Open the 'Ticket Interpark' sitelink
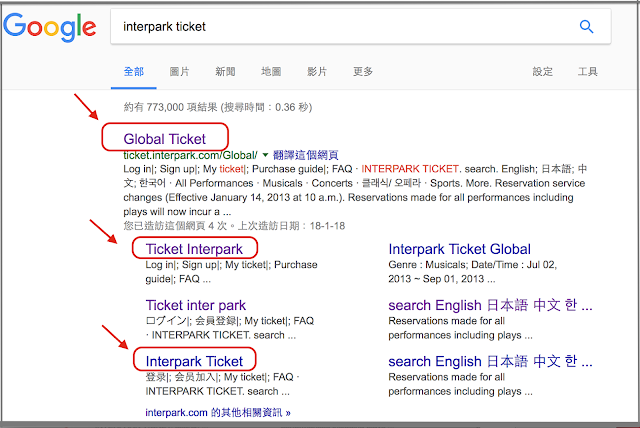Viewport: 640px width, 428px height. coord(194,249)
